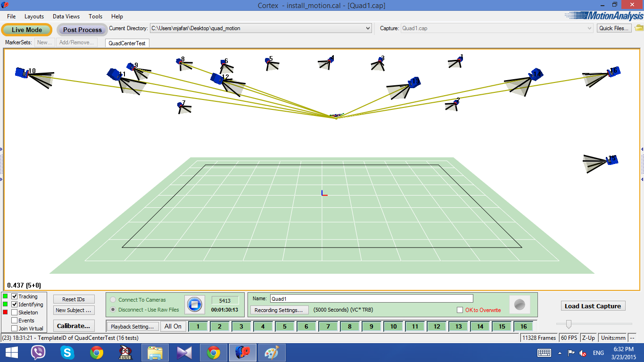Select the QuadCenterTest marker set tab
Viewport: 644px width, 362px height.
(x=127, y=43)
